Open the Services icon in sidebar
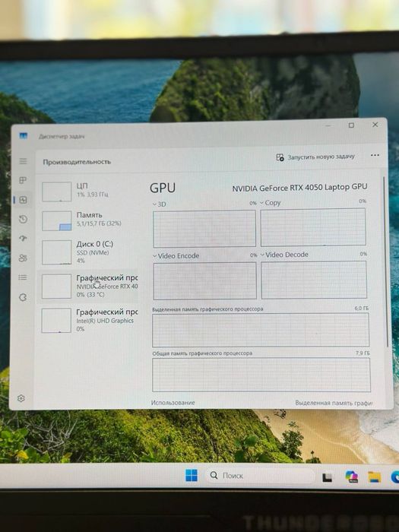The height and width of the screenshot is (532, 399). point(23,297)
